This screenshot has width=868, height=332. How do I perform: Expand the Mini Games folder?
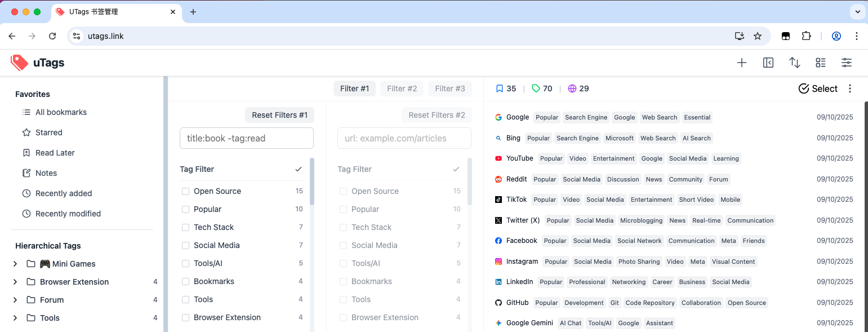pyautogui.click(x=15, y=264)
